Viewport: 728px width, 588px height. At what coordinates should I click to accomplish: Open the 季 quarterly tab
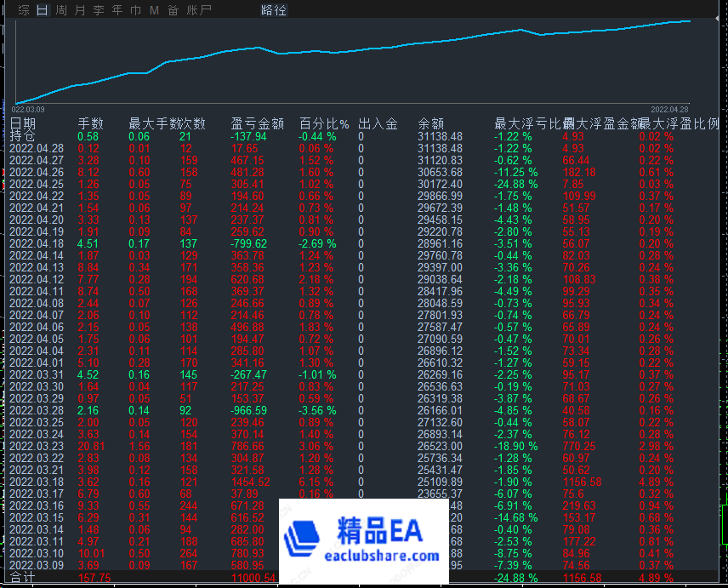[x=99, y=9]
